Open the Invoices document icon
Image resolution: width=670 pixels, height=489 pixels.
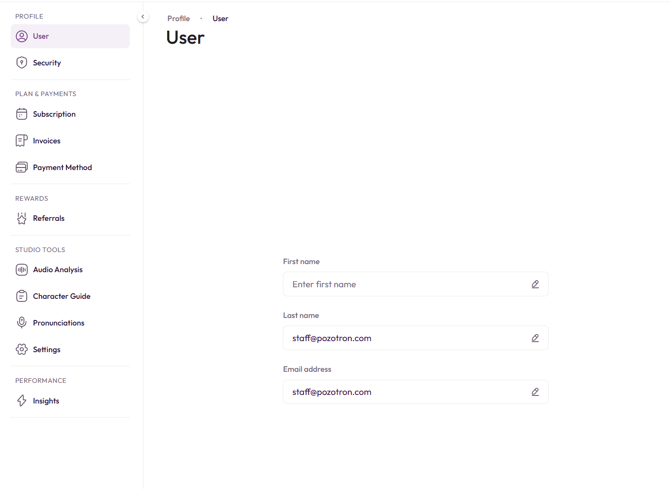(x=21, y=141)
